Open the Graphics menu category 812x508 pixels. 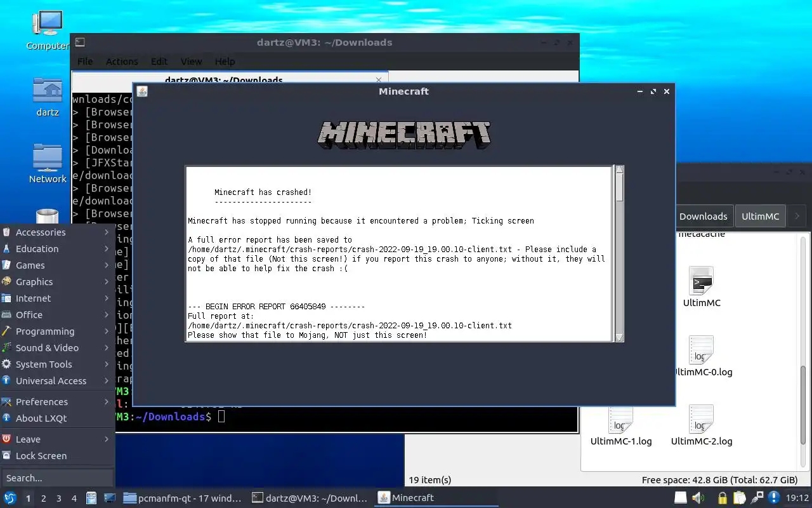pyautogui.click(x=58, y=282)
